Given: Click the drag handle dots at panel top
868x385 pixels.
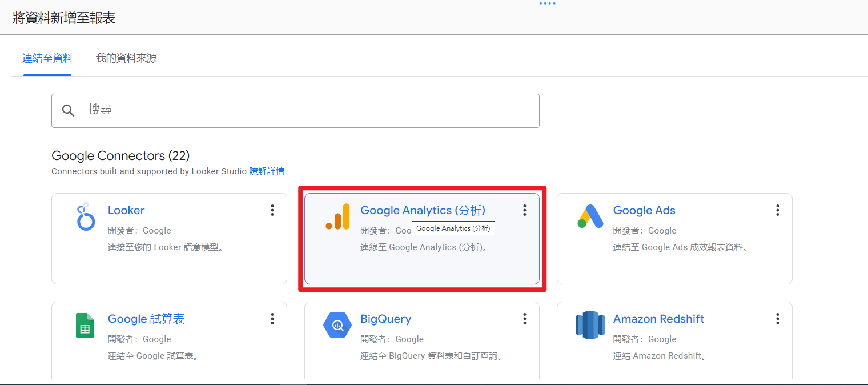Looking at the screenshot, I should tap(548, 3).
